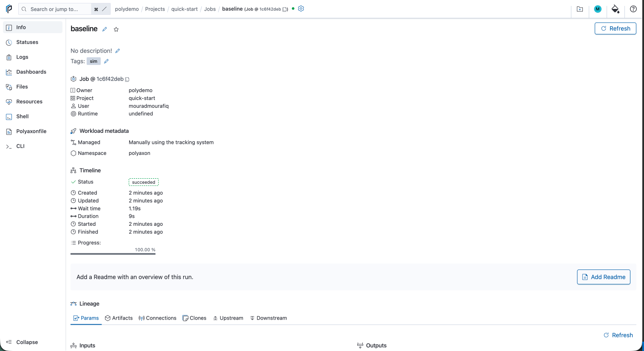
Task: Navigate to Files in sidebar
Action: (x=33, y=87)
